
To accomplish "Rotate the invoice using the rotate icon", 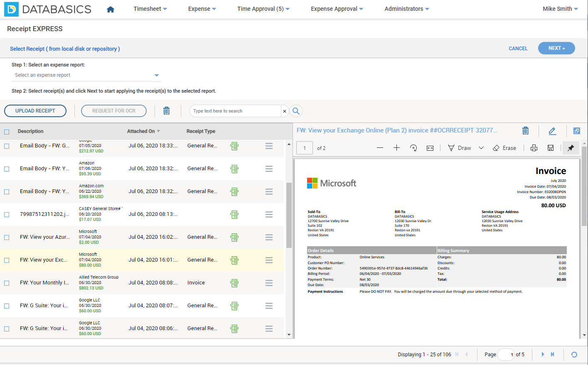I will tap(413, 148).
